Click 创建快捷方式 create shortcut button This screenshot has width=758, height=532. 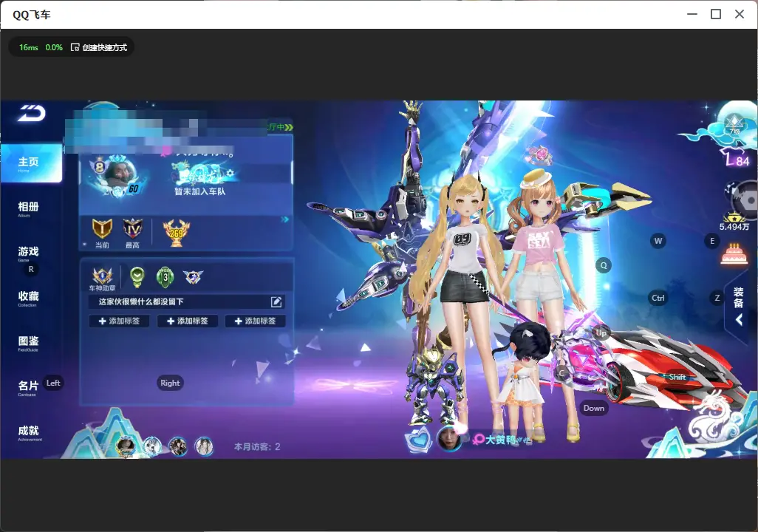[x=99, y=47]
